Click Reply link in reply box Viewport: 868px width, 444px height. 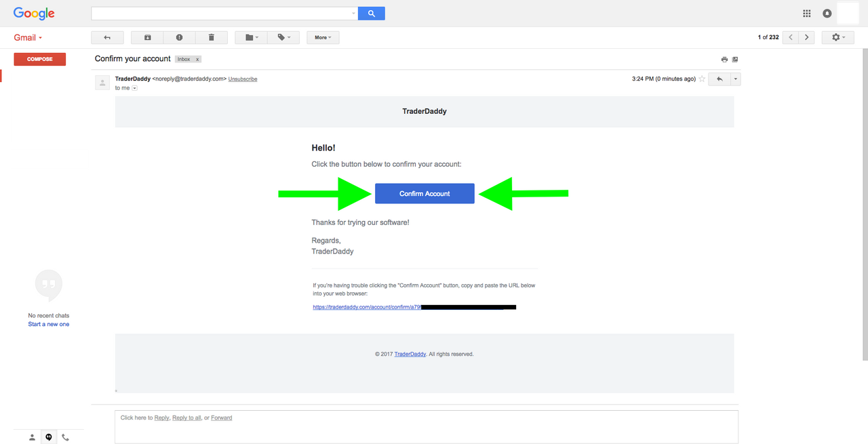[x=162, y=418]
